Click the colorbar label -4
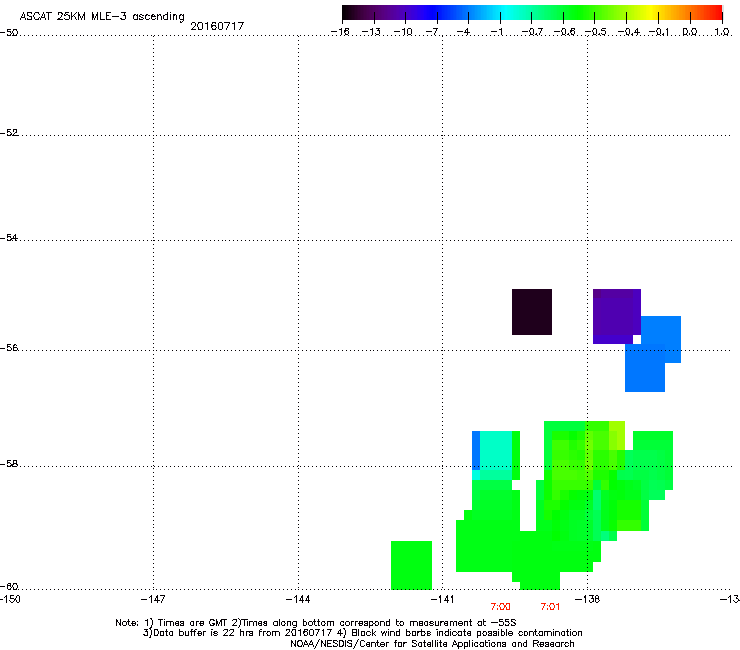This screenshot has width=740, height=650. click(463, 32)
